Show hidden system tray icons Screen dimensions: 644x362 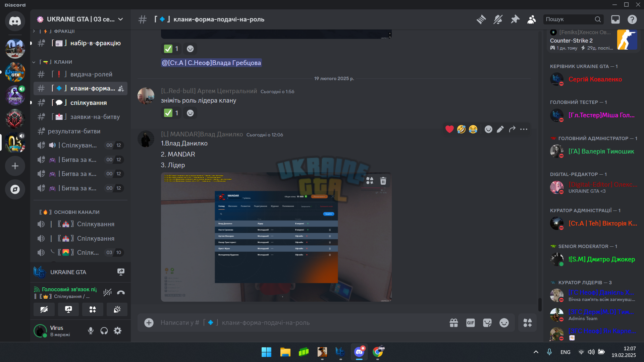536,352
